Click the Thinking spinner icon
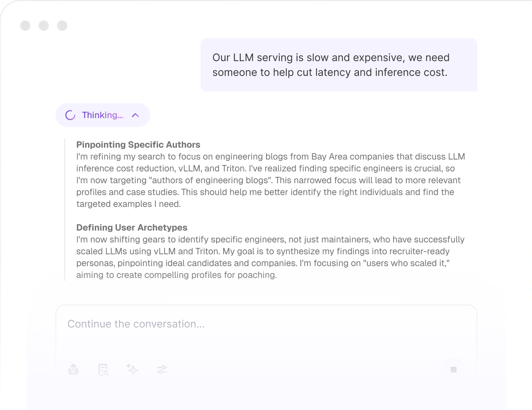Viewport: 532px width, 410px height. [70, 115]
